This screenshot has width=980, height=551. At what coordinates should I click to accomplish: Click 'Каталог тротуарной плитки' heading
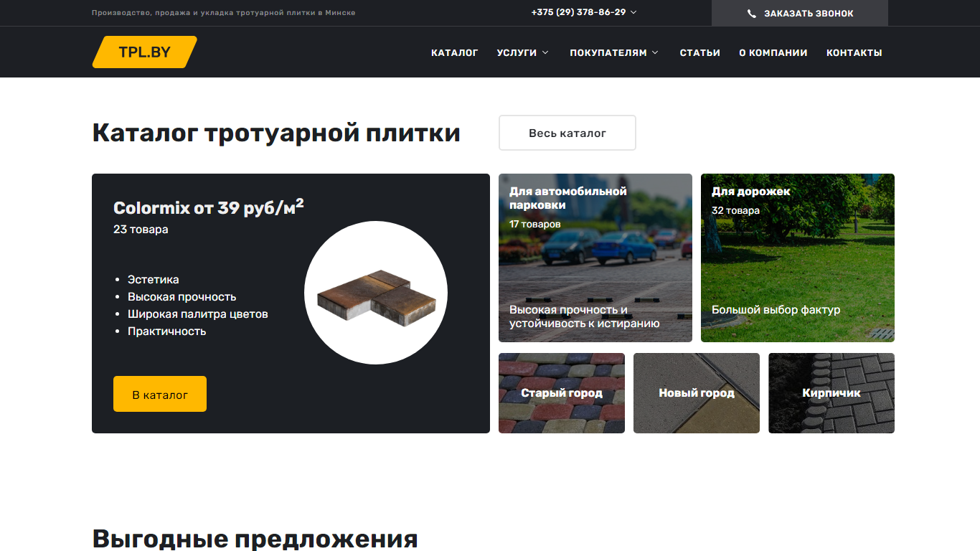[x=276, y=133]
